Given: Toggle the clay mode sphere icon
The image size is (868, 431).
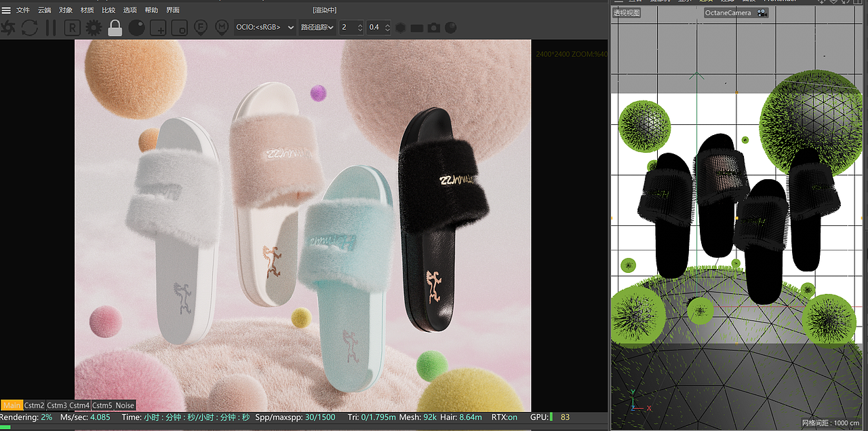Looking at the screenshot, I should pos(136,28).
